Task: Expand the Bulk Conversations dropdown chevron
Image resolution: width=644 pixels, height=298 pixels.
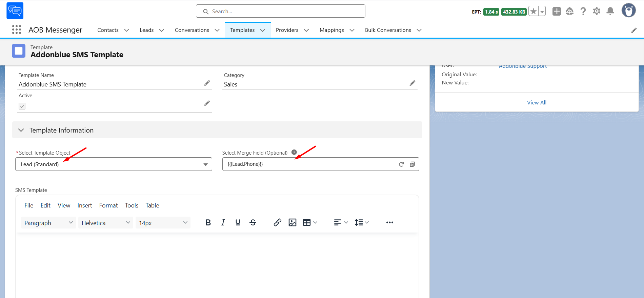Action: pos(419,30)
